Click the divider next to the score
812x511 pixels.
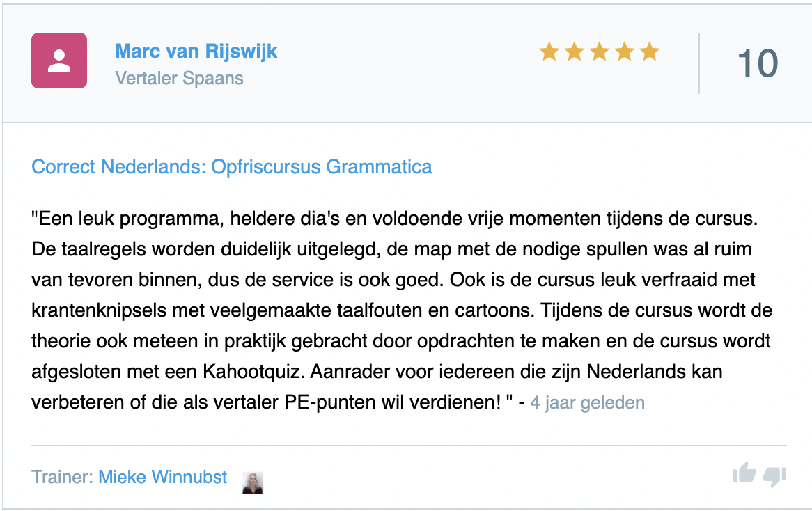698,61
